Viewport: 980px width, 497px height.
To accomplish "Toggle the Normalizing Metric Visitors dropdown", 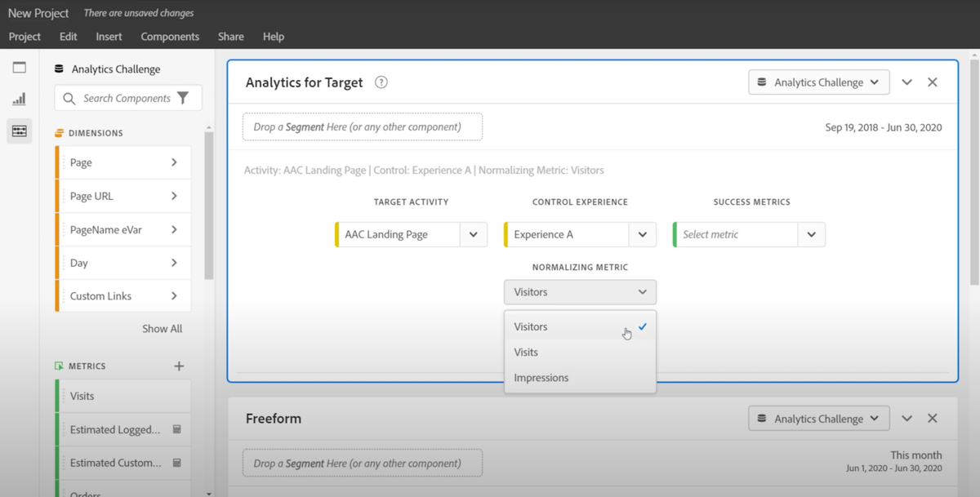I will click(x=580, y=292).
